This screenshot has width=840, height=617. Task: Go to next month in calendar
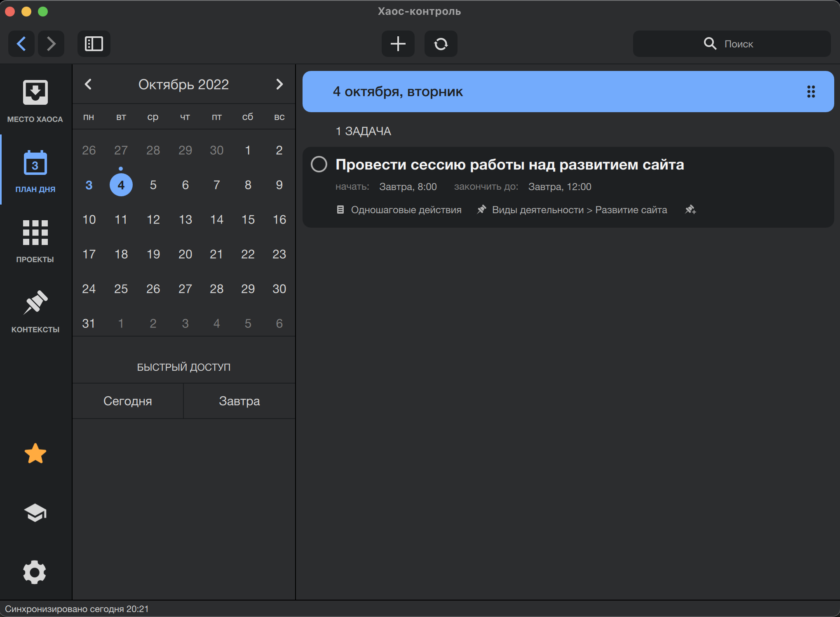(279, 84)
